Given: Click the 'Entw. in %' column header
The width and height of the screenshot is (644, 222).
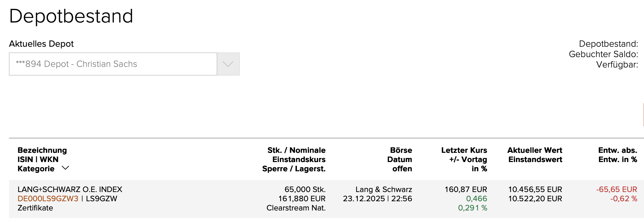Looking at the screenshot, I should [x=617, y=159].
